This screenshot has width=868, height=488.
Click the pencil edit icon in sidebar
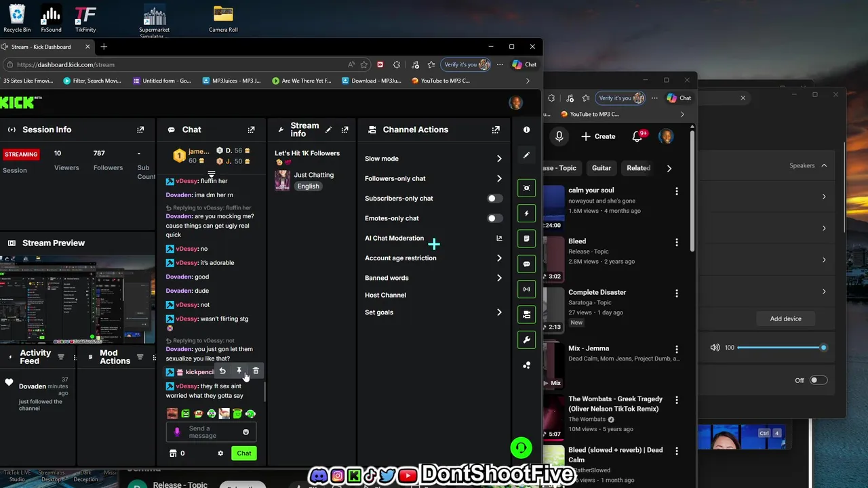(x=526, y=155)
